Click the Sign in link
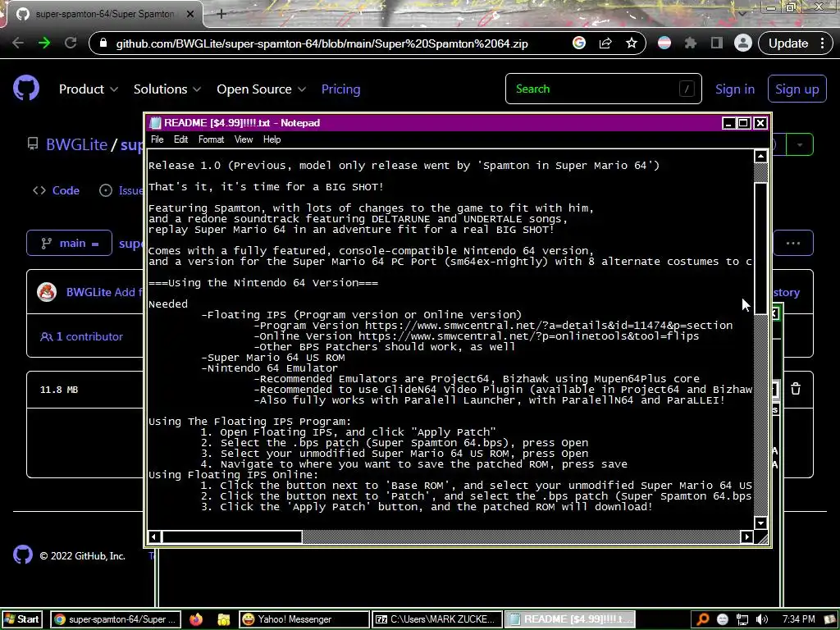 (735, 89)
